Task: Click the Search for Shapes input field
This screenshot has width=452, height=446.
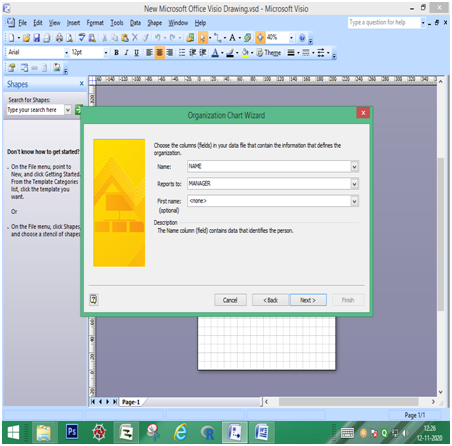Action: tap(35, 110)
